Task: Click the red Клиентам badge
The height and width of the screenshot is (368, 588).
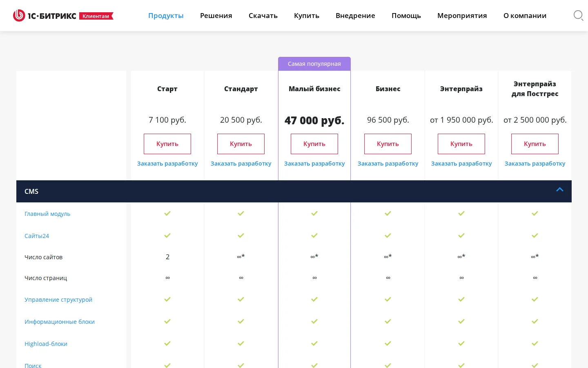Action: click(x=96, y=16)
